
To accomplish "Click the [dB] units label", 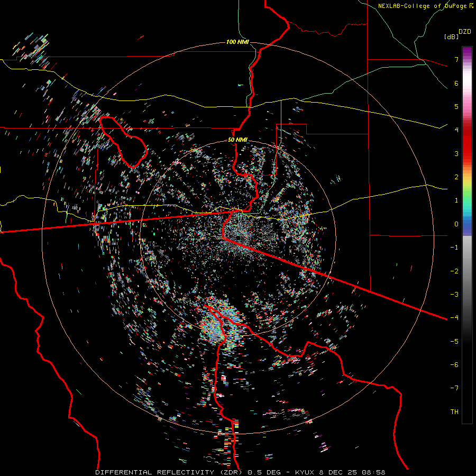I will click(x=451, y=36).
